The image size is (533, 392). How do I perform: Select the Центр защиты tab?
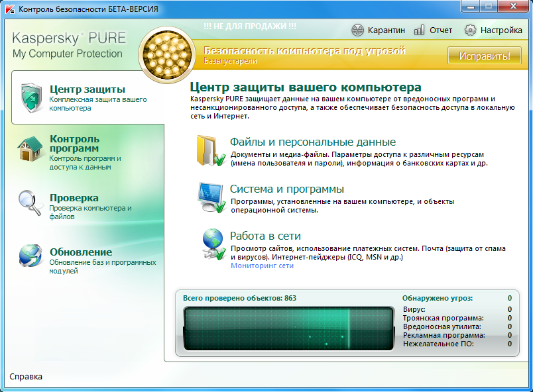88,98
